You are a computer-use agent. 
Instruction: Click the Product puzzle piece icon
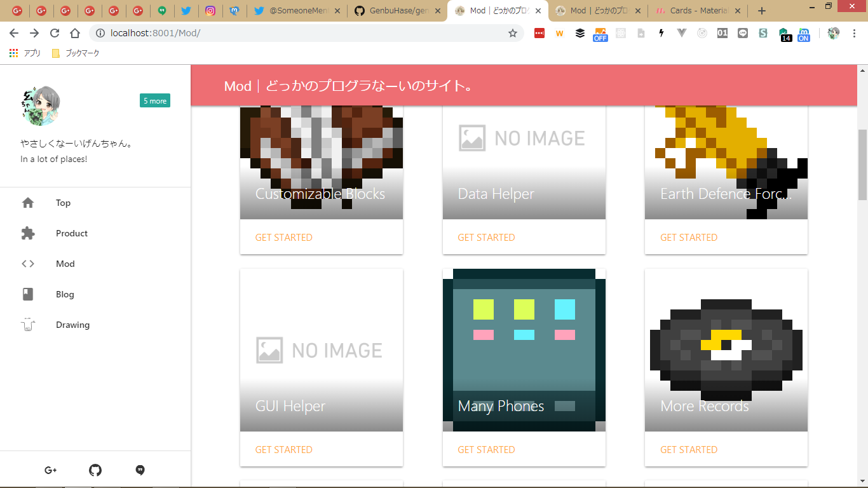(28, 233)
